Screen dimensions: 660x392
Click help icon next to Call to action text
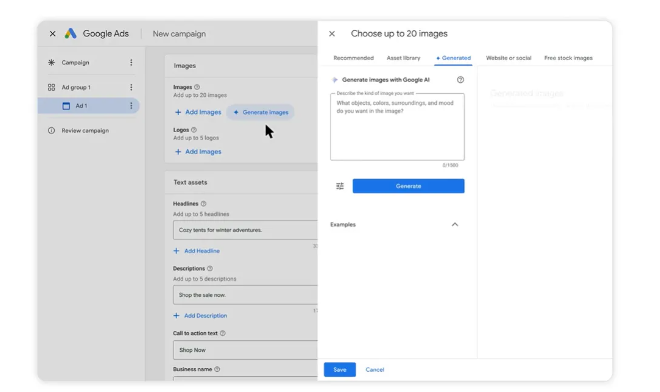tap(223, 333)
